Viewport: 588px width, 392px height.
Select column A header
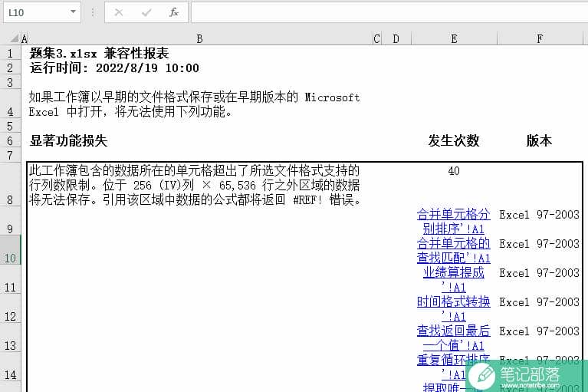tap(24, 38)
